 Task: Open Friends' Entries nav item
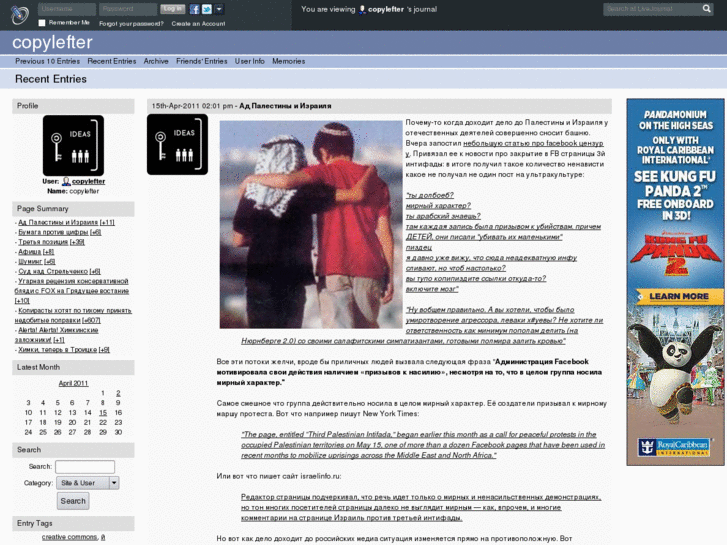tap(202, 61)
